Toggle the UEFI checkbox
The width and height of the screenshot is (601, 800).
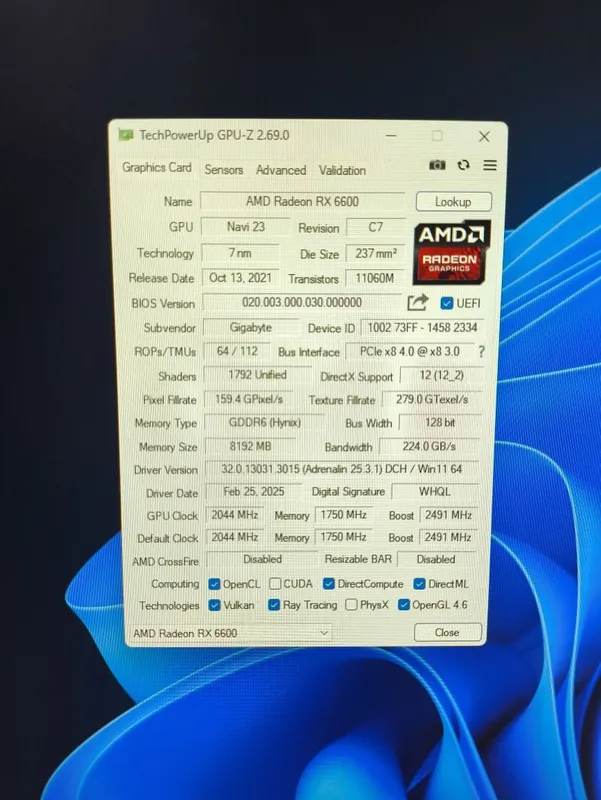pyautogui.click(x=446, y=303)
